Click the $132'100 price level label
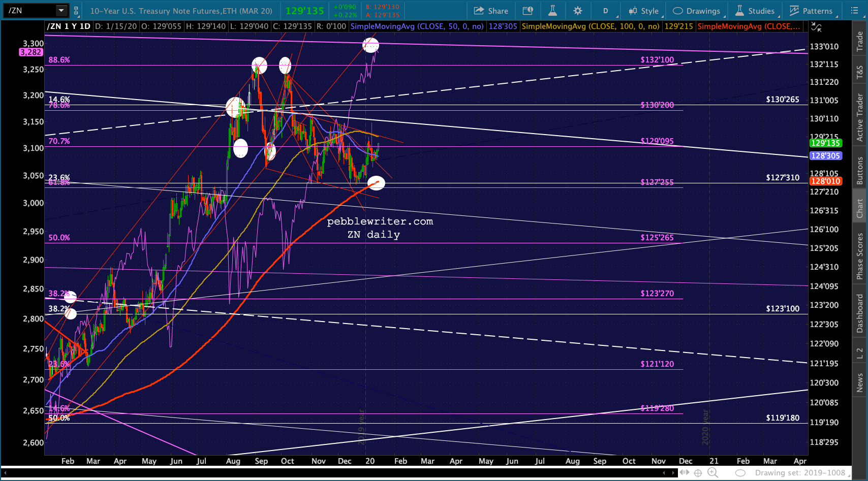The width and height of the screenshot is (868, 481). coord(657,60)
